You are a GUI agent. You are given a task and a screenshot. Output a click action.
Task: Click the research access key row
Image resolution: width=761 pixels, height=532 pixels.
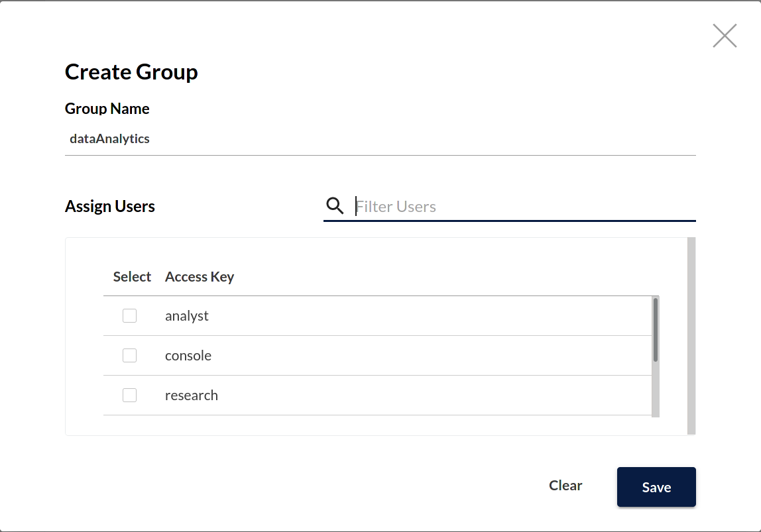point(331,395)
